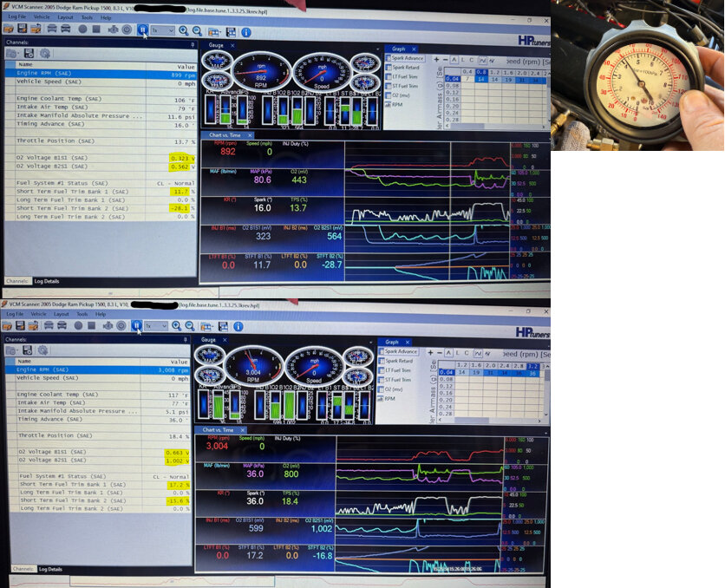Select Spark Advance graph in bottom window
Screen dimensions: 725x588
(x=399, y=351)
